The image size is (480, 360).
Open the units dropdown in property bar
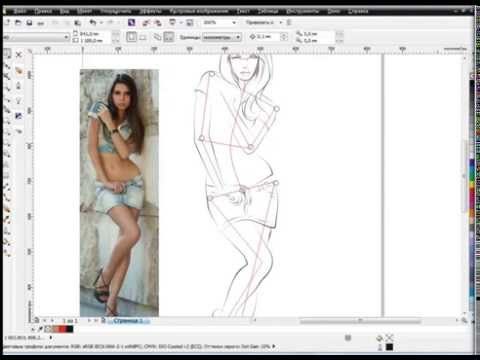click(x=222, y=37)
